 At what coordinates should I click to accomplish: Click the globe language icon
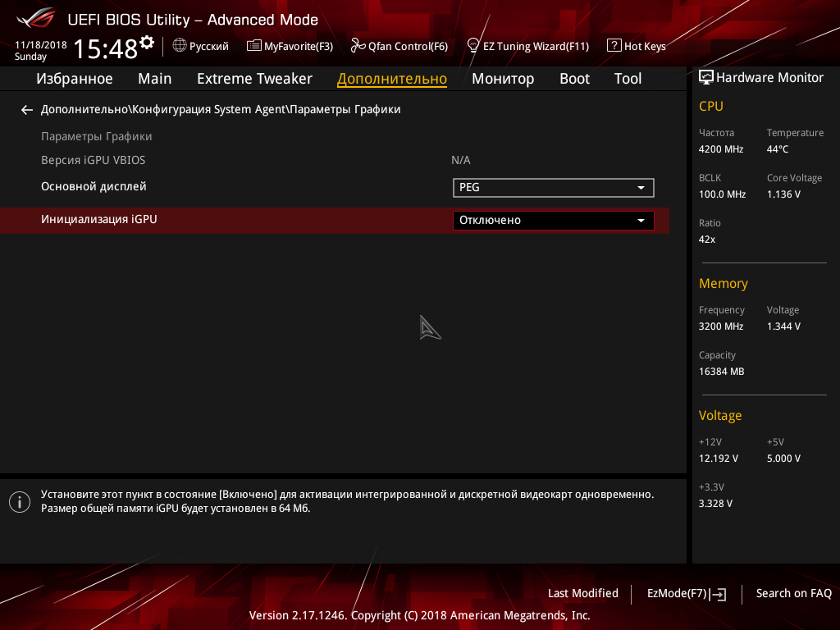(180, 46)
